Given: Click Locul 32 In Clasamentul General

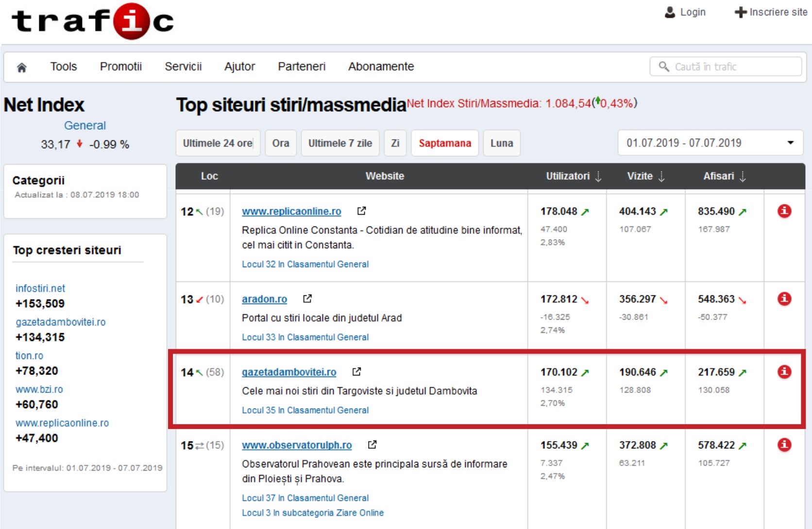Looking at the screenshot, I should point(305,264).
